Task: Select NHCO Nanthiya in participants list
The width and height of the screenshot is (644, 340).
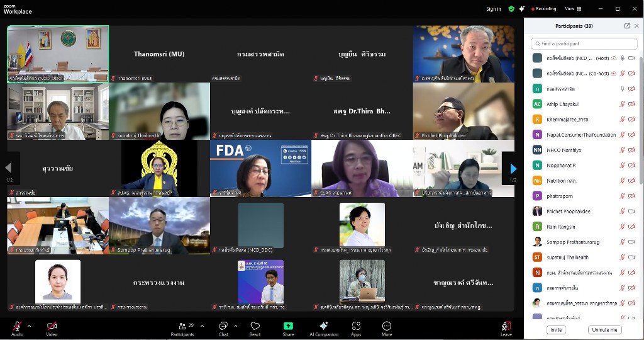Action: click(584, 150)
